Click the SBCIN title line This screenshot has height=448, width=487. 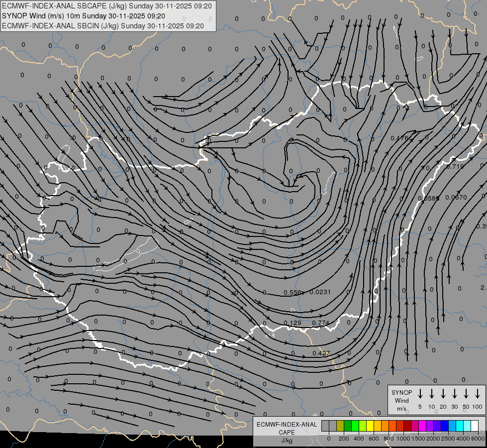pyautogui.click(x=103, y=26)
